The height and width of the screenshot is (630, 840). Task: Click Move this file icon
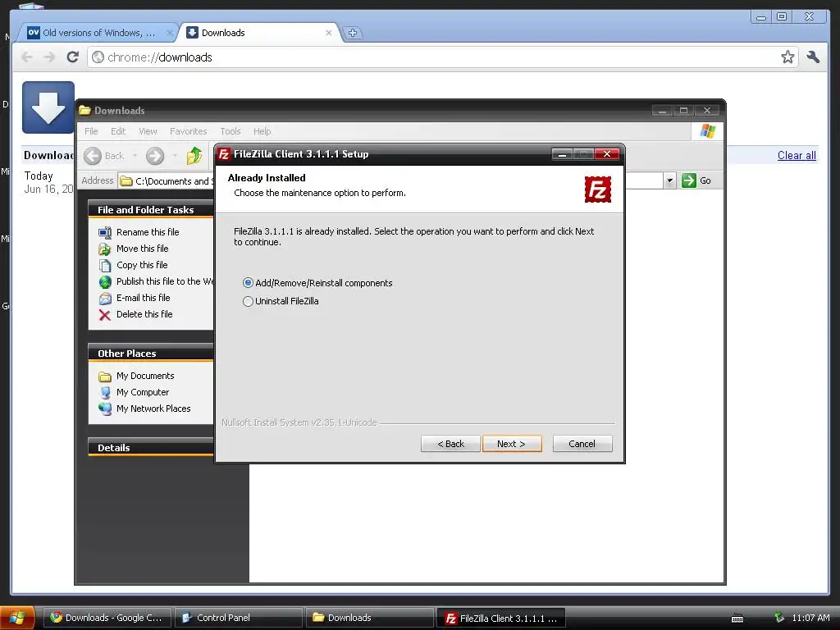[105, 249]
